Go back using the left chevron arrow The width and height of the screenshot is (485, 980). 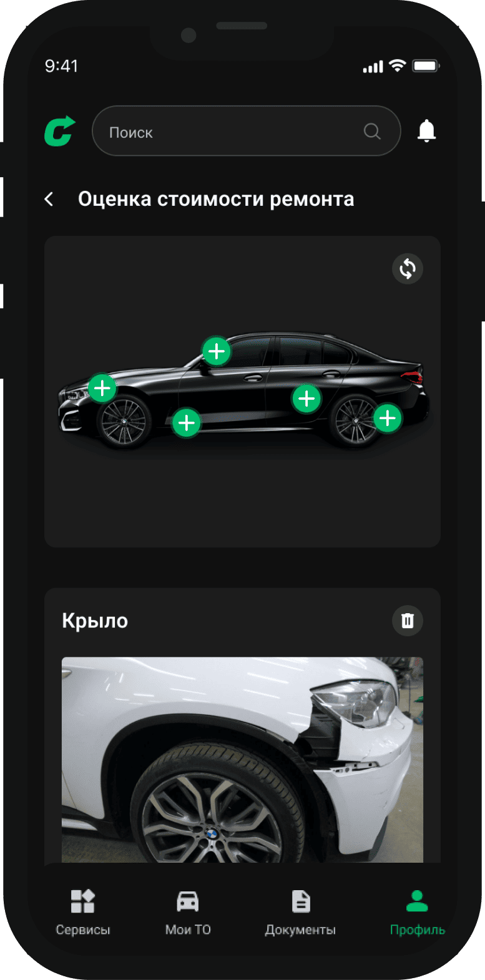pyautogui.click(x=49, y=199)
